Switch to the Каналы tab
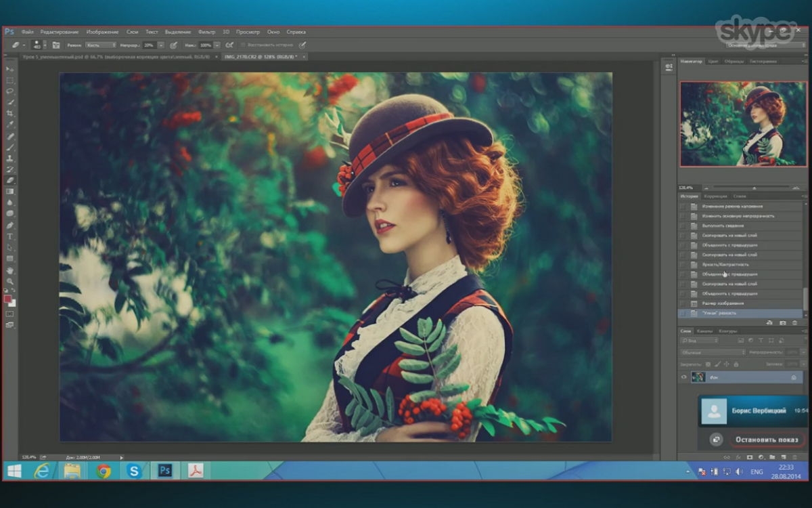 [705, 331]
